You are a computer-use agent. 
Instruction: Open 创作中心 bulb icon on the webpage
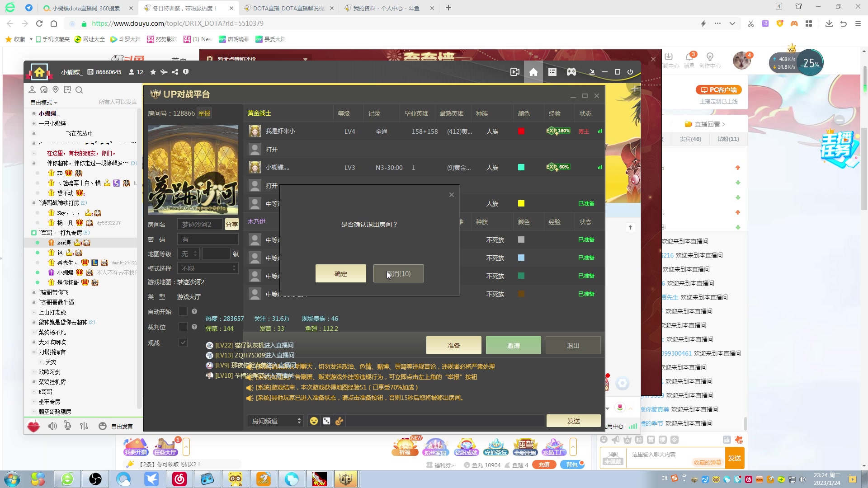[x=710, y=60]
